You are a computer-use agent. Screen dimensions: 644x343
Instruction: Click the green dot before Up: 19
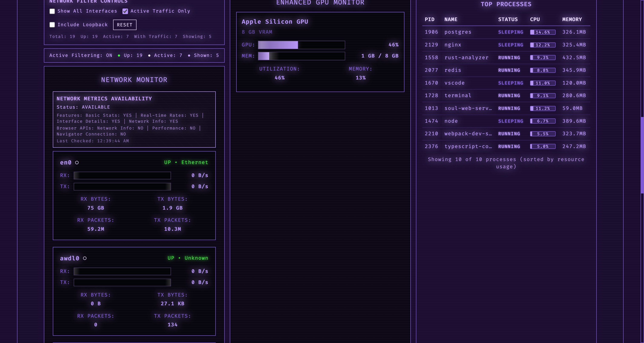click(x=119, y=56)
